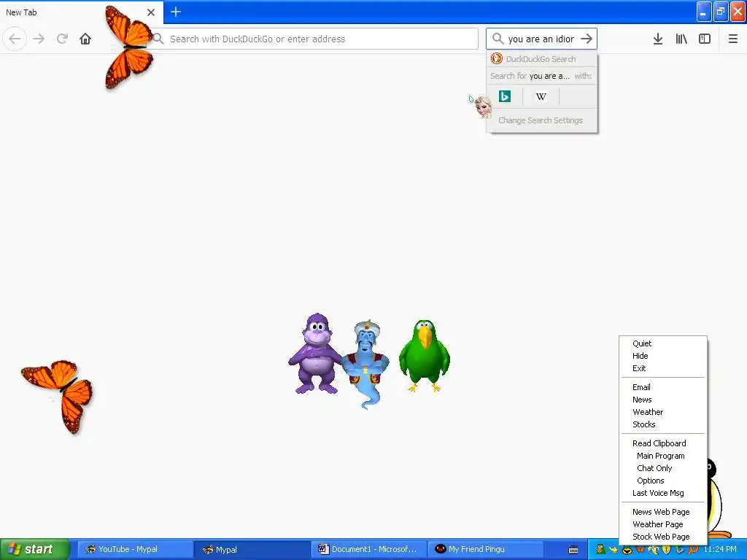Reload the current page

[62, 39]
